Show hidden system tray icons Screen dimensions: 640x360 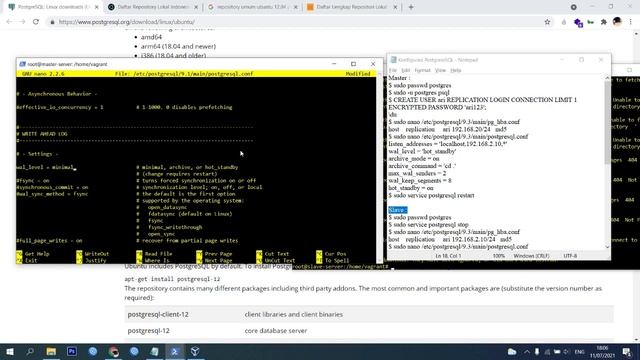point(527,352)
